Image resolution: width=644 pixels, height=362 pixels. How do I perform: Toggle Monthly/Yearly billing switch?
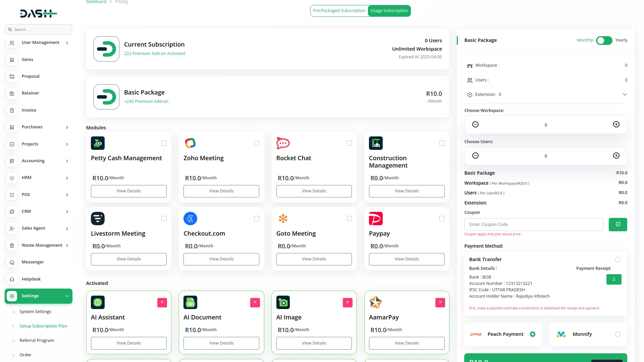pyautogui.click(x=604, y=40)
